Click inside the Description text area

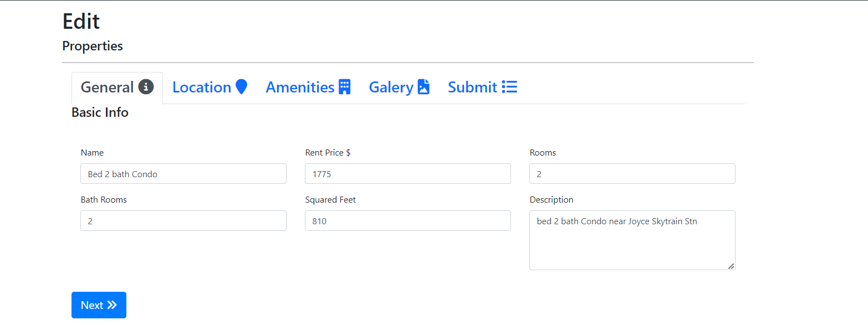pyautogui.click(x=632, y=241)
